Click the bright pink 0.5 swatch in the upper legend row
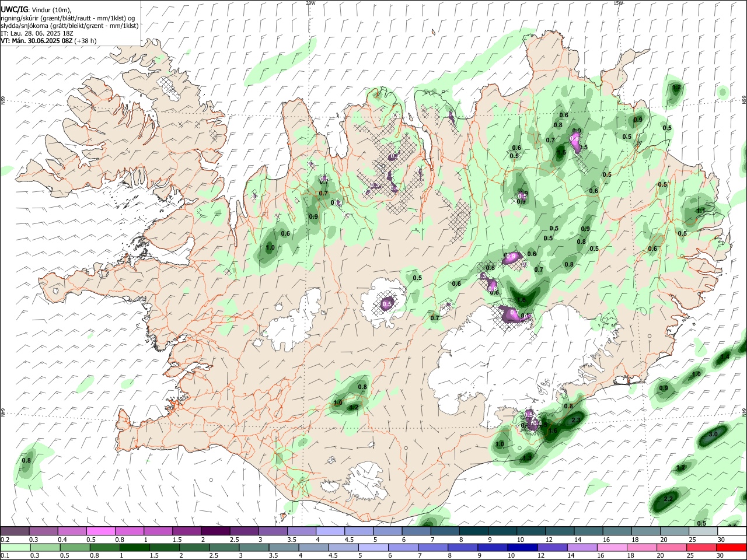The width and height of the screenshot is (747, 560). [100, 531]
